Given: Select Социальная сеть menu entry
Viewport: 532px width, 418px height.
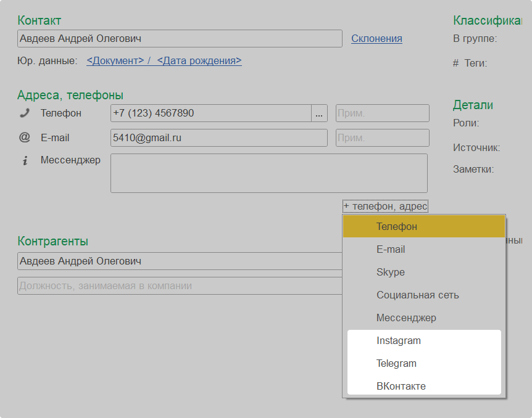Looking at the screenshot, I should pos(417,295).
